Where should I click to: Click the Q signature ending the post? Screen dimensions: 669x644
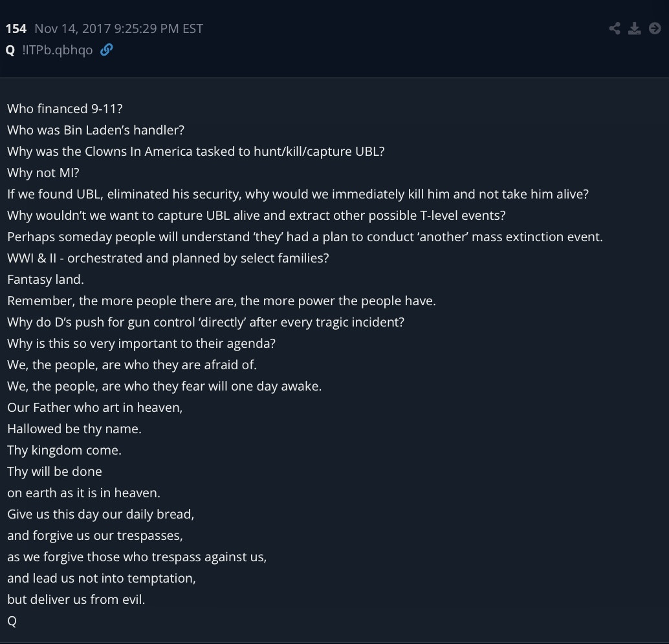(12, 621)
